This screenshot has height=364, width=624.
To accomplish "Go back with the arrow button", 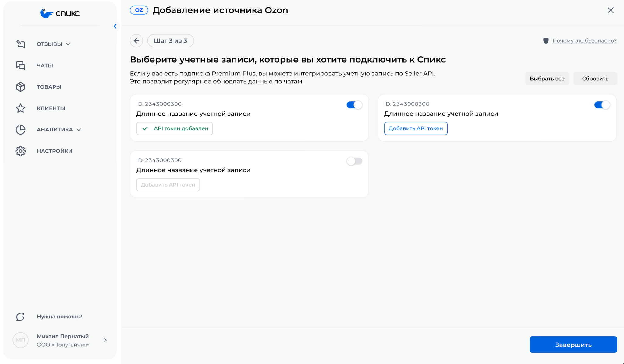I will pyautogui.click(x=136, y=41).
